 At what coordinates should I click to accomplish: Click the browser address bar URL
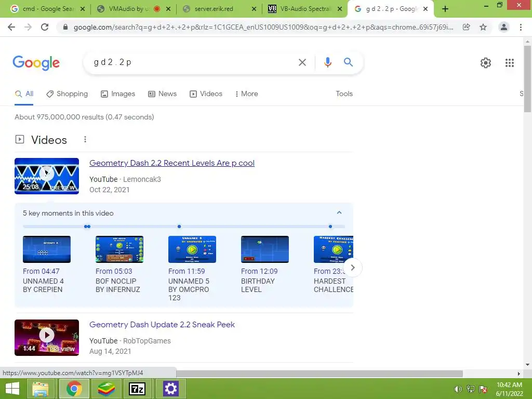263,27
